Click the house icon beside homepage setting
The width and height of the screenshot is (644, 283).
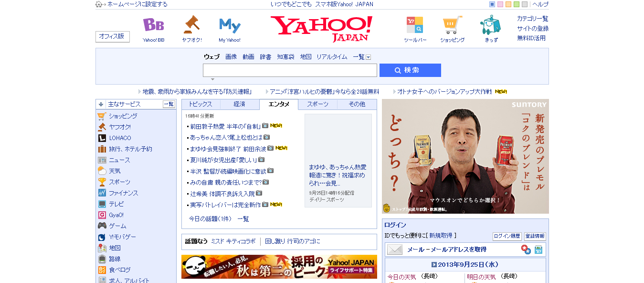point(99,4)
